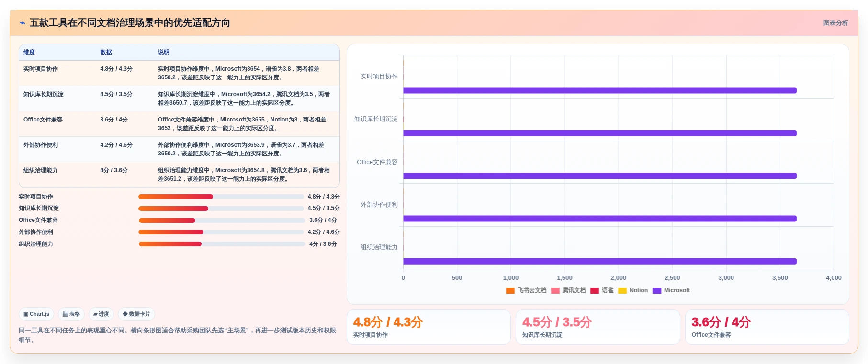Toggle 语雀 red legend swatch

coord(595,291)
